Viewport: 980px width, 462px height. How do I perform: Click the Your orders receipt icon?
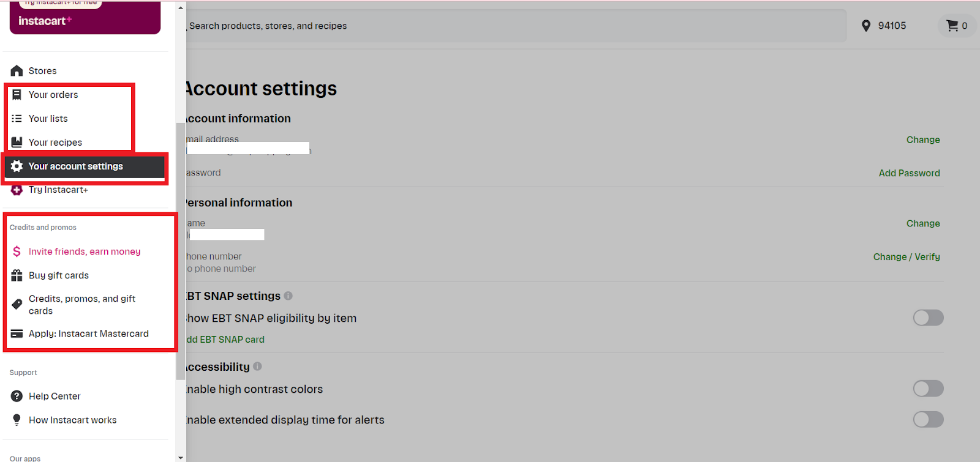pos(17,95)
